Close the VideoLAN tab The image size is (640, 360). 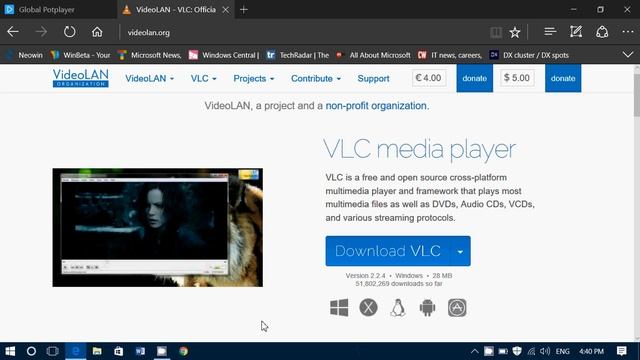coord(225,9)
